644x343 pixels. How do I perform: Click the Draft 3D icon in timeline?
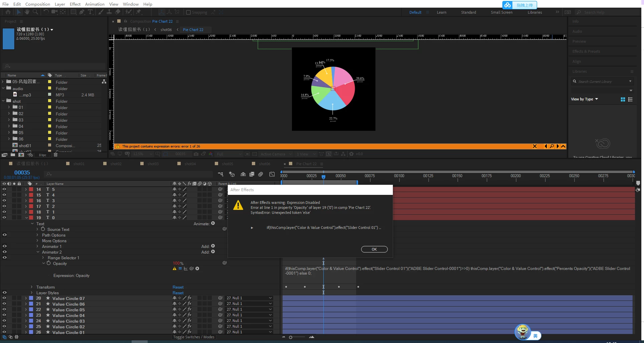(x=232, y=174)
